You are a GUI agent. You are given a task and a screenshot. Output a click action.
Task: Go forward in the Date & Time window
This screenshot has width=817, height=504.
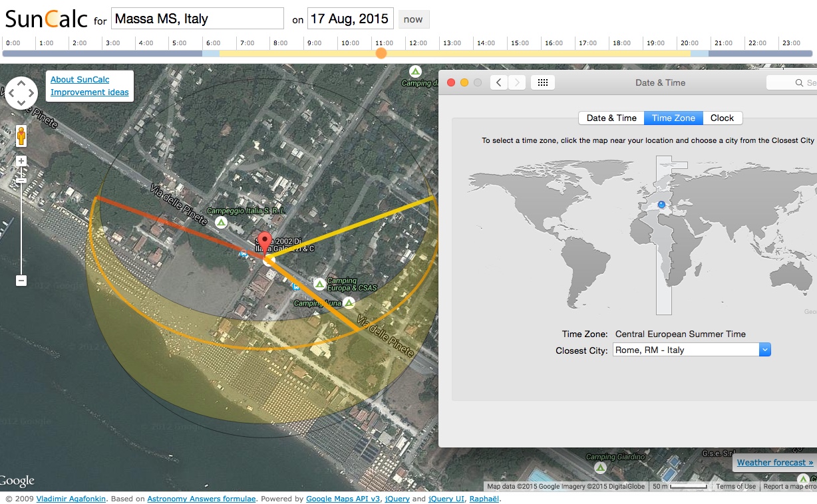pos(517,82)
